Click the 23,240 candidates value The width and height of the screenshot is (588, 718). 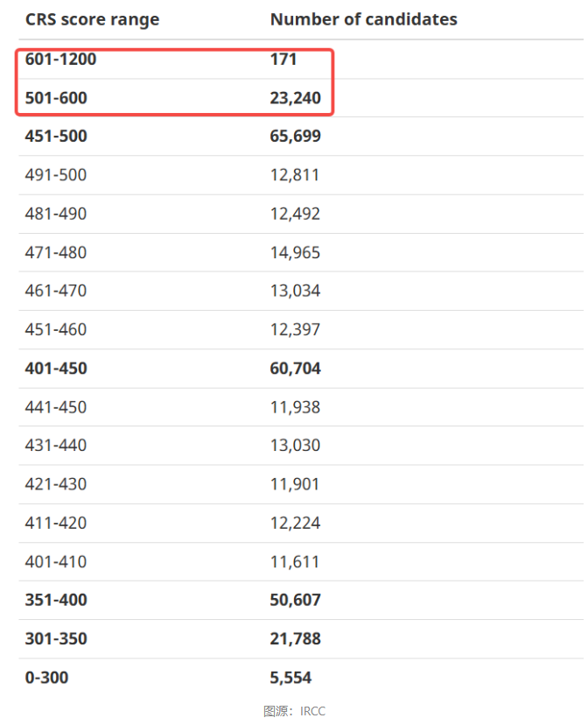[295, 98]
